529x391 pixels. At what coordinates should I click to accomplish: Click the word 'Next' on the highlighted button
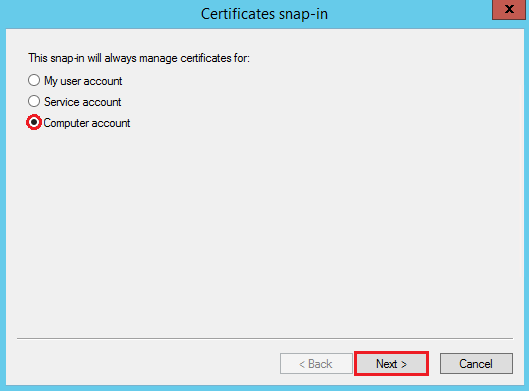pos(387,364)
